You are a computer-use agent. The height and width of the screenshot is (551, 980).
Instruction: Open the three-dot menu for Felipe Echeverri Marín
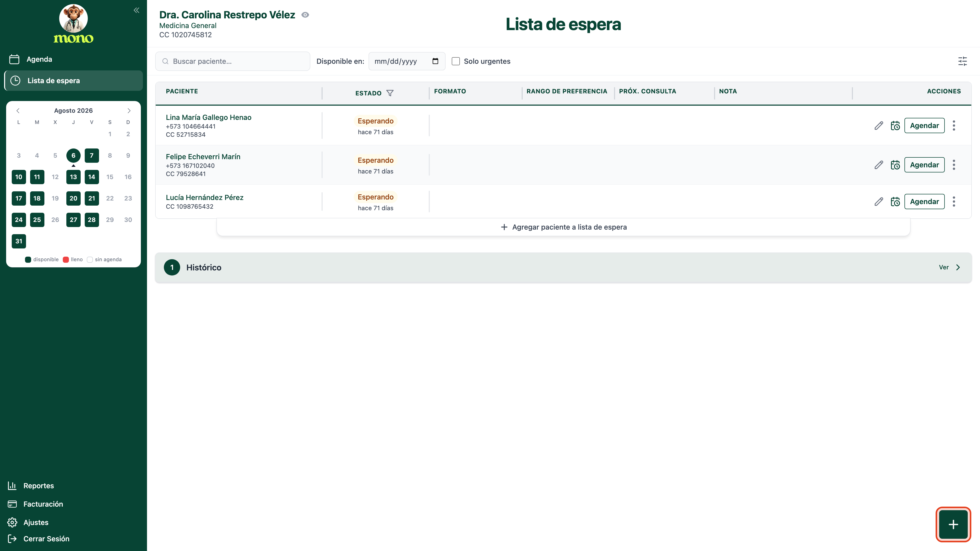click(954, 165)
